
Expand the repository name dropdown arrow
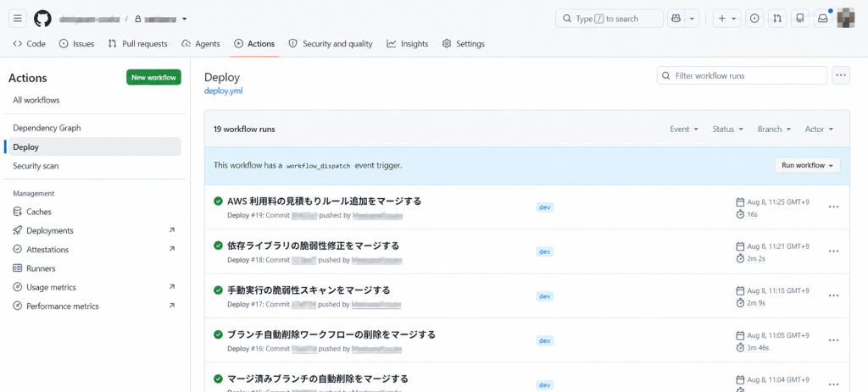click(x=184, y=19)
